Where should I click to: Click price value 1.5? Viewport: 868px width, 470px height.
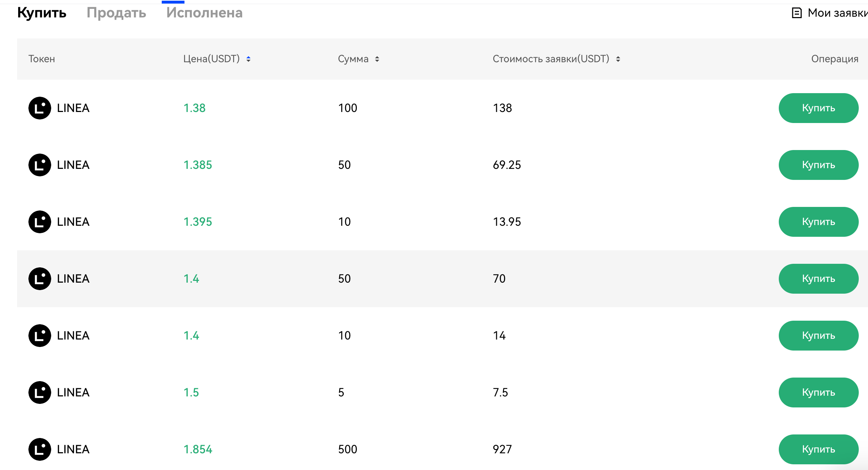191,392
